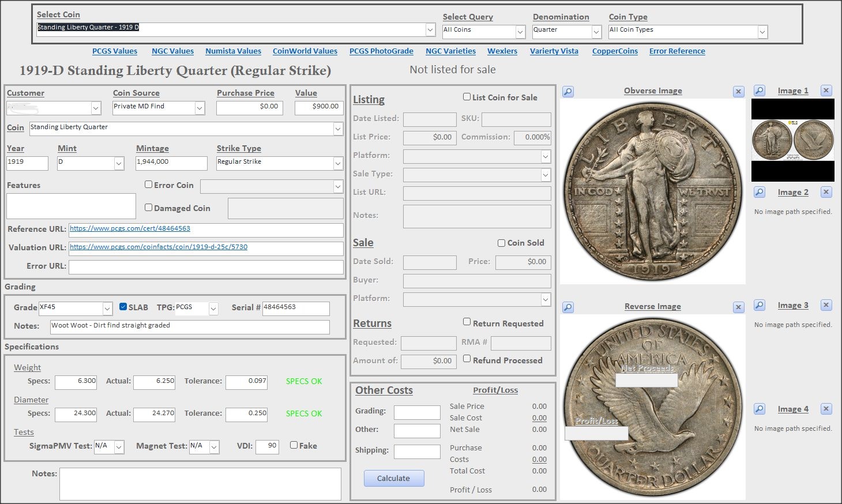Open Wexlers reference link

[502, 51]
